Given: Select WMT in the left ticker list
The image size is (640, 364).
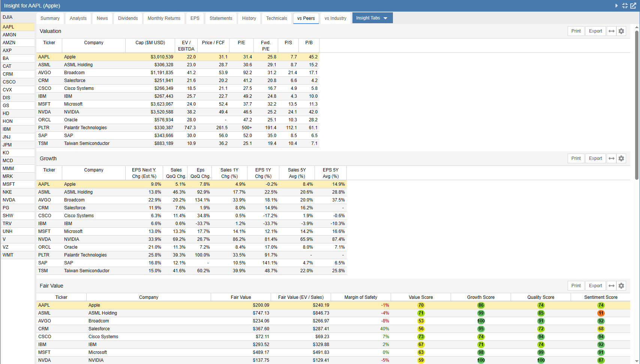Looking at the screenshot, I should pyautogui.click(x=18, y=255).
